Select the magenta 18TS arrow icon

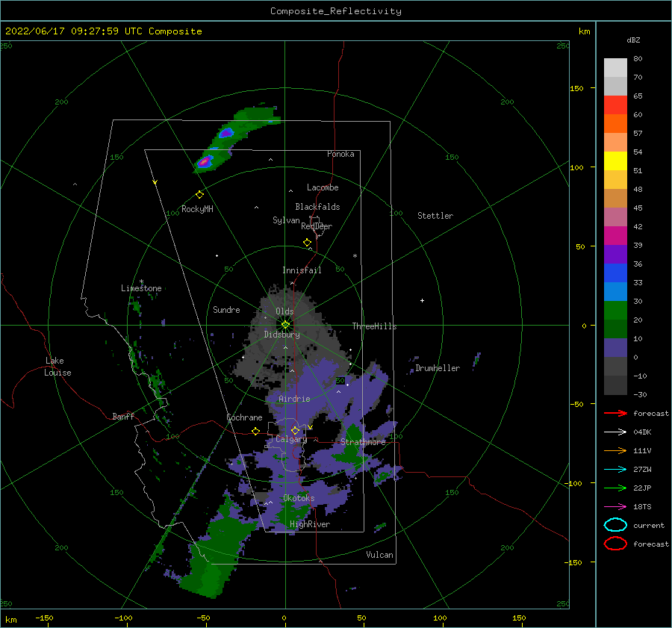click(615, 507)
